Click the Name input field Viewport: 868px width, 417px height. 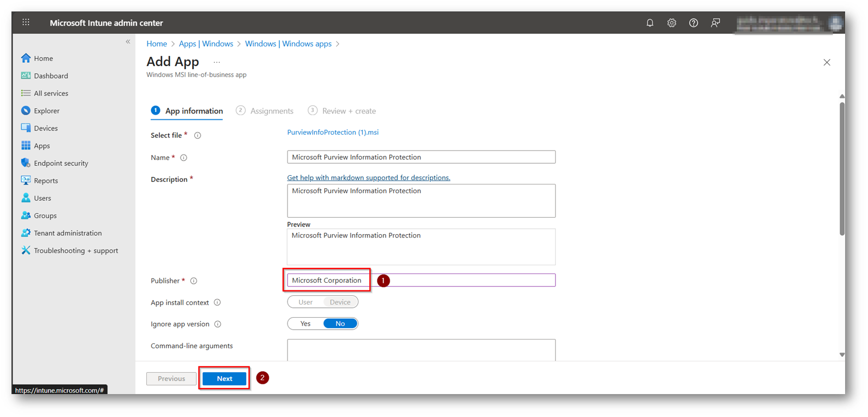(x=421, y=157)
